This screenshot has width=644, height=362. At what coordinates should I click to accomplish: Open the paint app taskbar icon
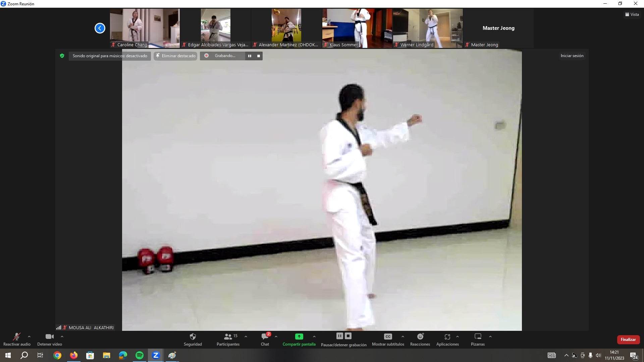172,355
